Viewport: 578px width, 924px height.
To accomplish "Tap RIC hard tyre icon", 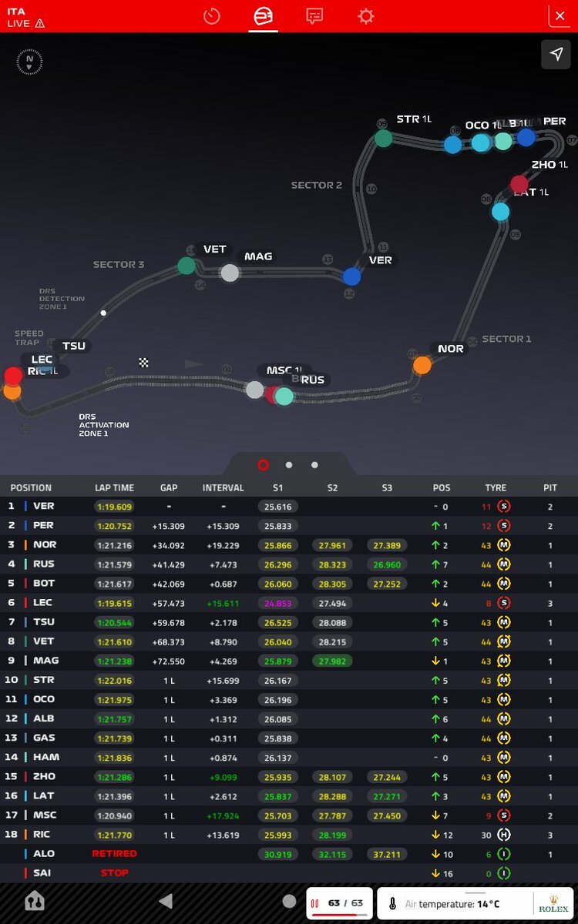I will 504,834.
